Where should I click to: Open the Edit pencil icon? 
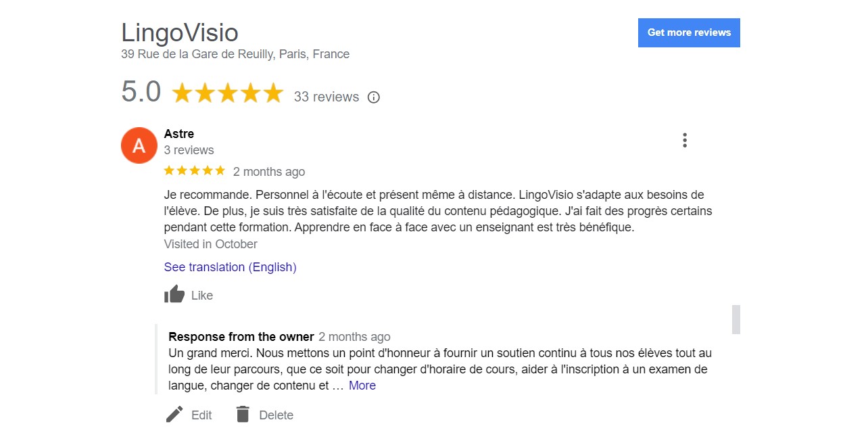[174, 413]
